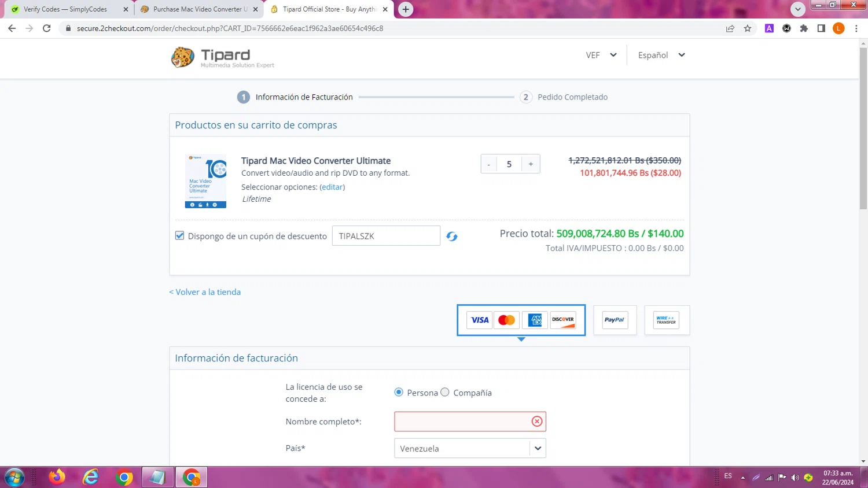The image size is (868, 488).
Task: Open a new browser tab
Action: (x=406, y=9)
